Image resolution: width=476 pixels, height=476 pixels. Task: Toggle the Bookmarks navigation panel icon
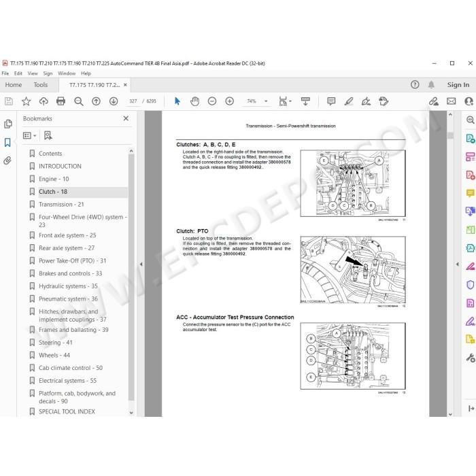(7, 142)
